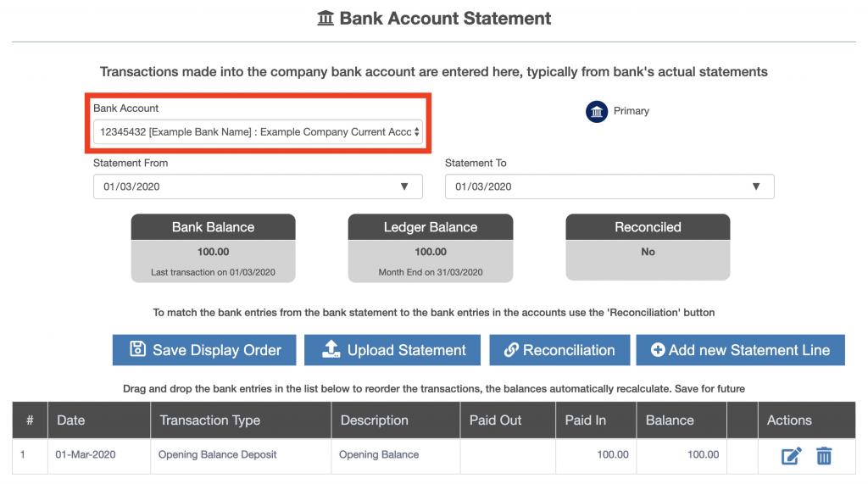The image size is (868, 484).
Task: Click the 01-Mar-2020 date entry
Action: click(86, 454)
